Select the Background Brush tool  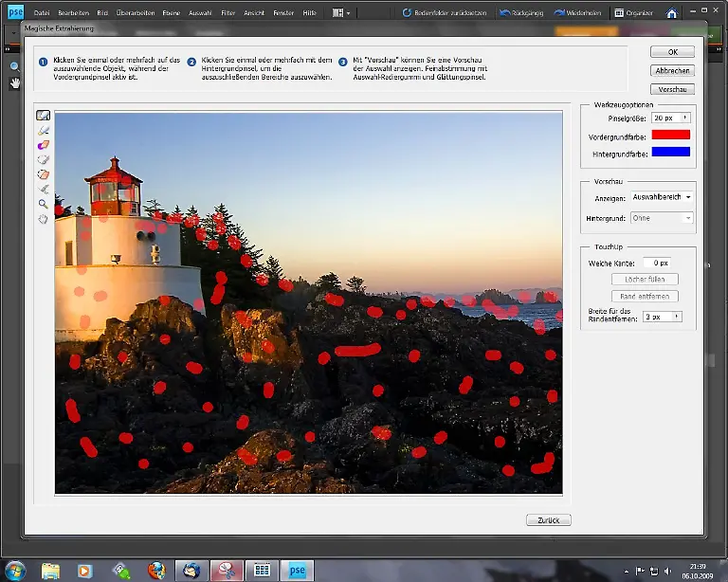click(x=43, y=131)
